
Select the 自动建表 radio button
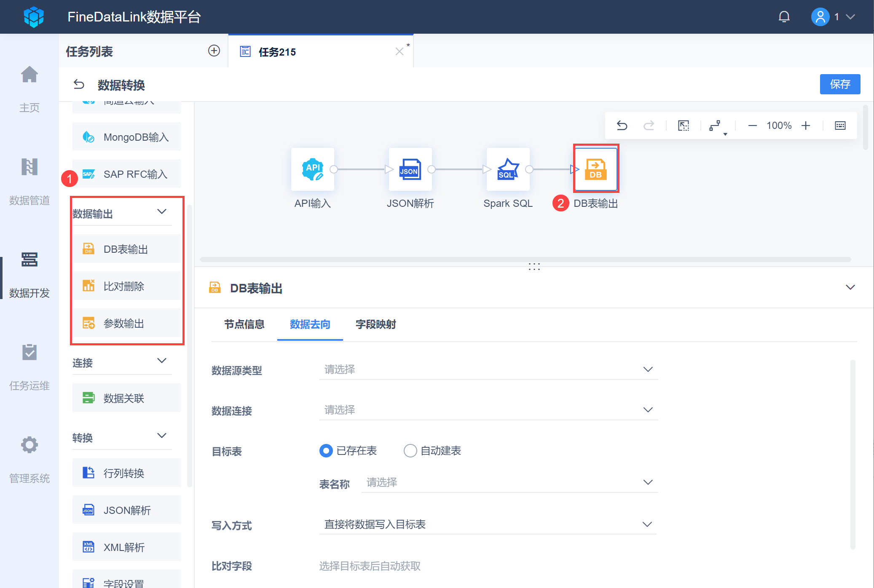click(x=410, y=451)
